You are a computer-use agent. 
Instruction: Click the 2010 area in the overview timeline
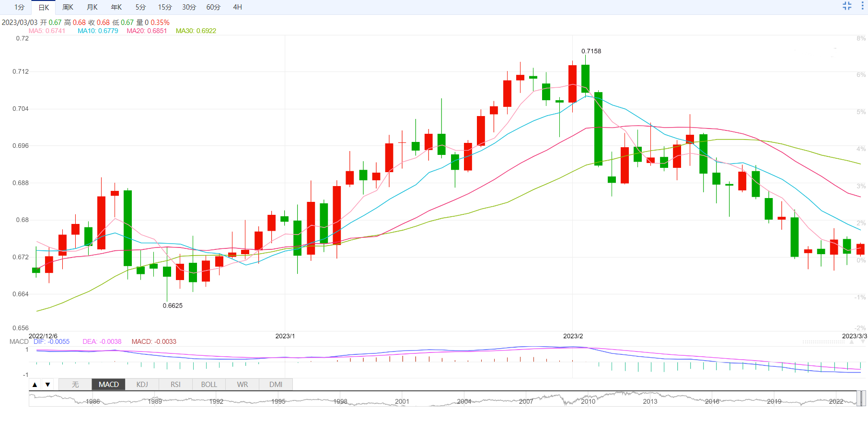(588, 401)
